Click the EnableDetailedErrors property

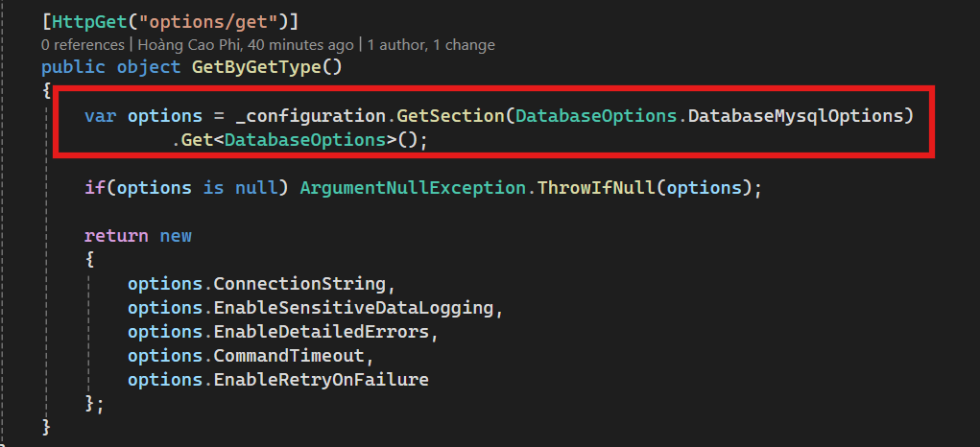pyautogui.click(x=325, y=332)
